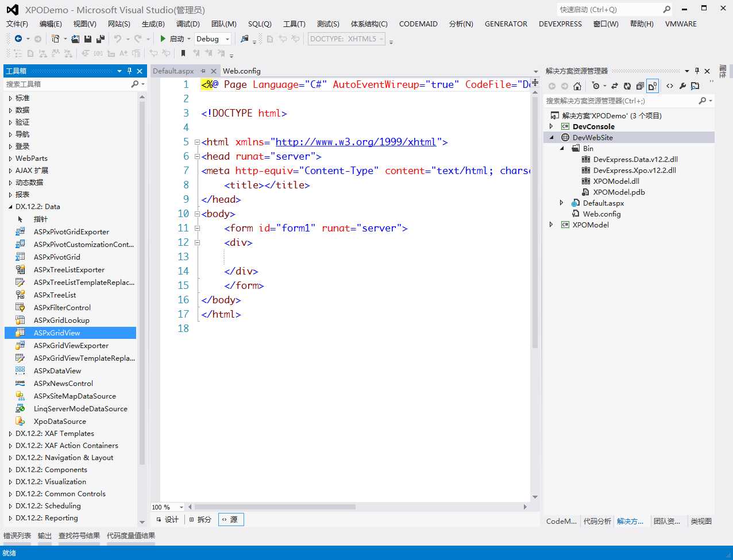733x560 pixels.
Task: Click the Navigate Backward arrow in toolbar
Action: coord(18,39)
